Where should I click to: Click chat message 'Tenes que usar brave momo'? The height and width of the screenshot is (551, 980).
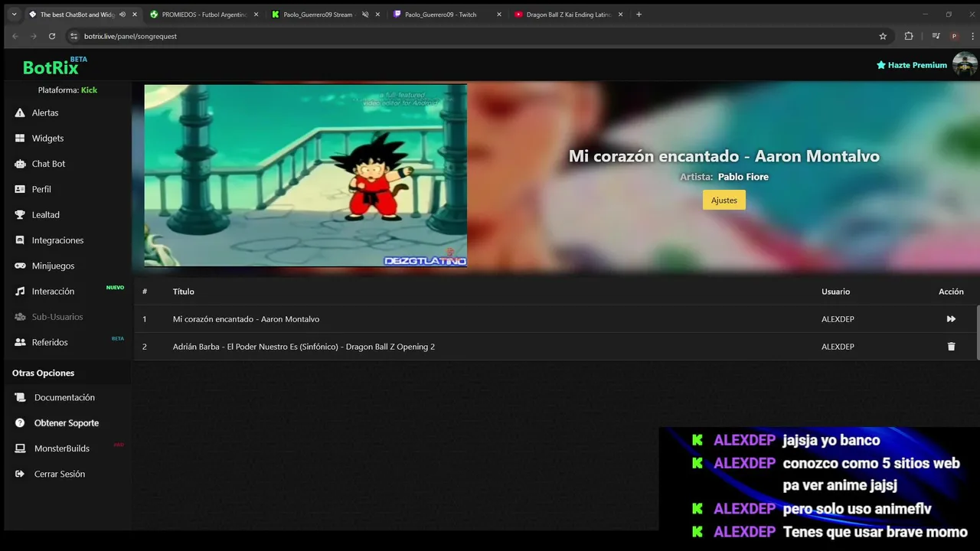pyautogui.click(x=875, y=532)
